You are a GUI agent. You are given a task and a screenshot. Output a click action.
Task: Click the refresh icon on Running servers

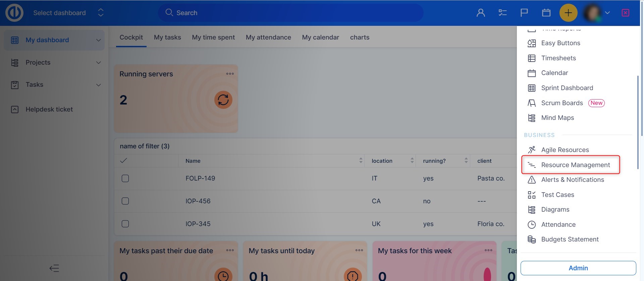click(x=223, y=100)
